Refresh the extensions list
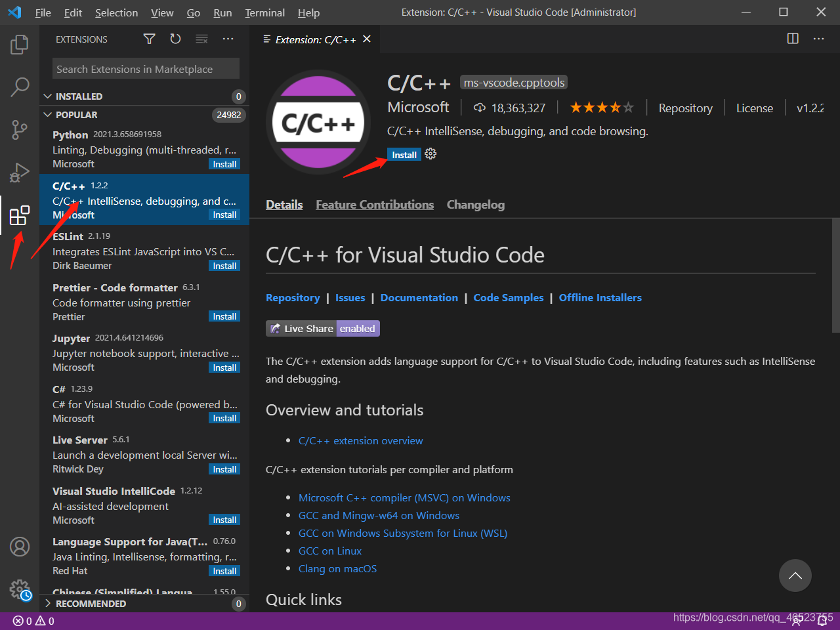 pos(175,39)
